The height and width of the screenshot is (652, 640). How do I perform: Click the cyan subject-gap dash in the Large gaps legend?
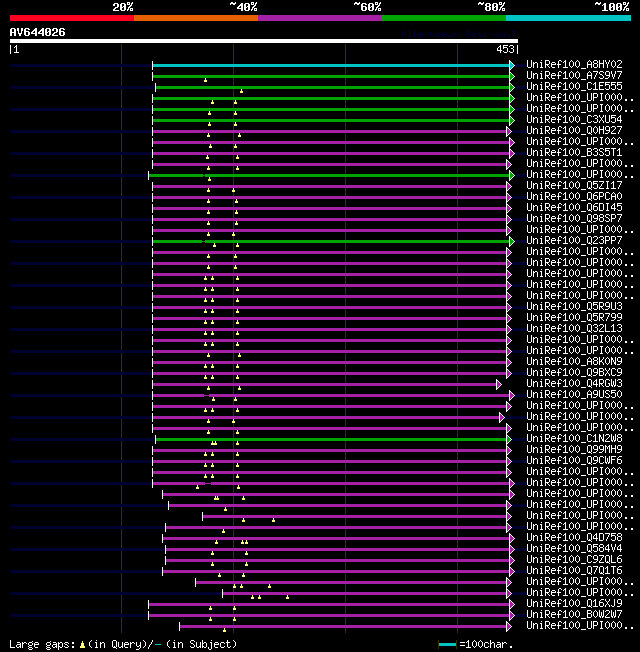[158, 645]
